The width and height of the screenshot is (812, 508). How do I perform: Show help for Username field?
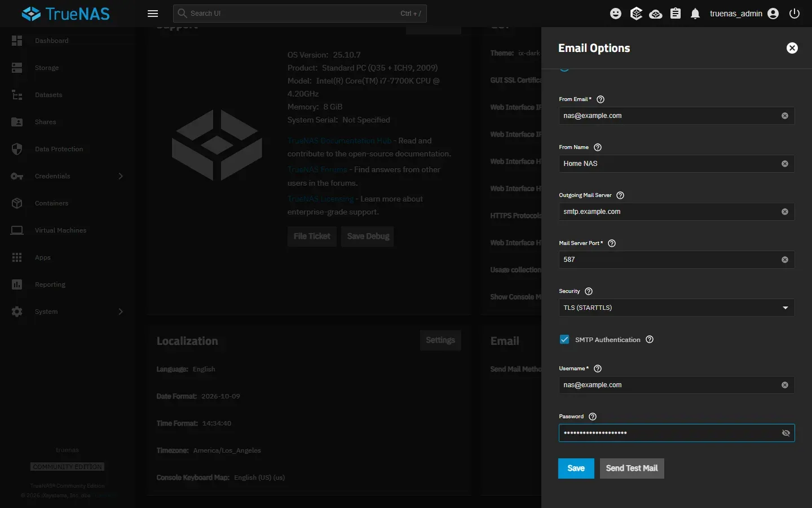pyautogui.click(x=598, y=369)
